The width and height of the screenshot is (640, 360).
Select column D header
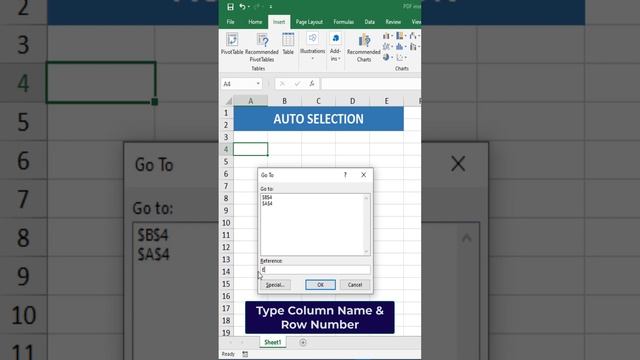click(x=352, y=101)
